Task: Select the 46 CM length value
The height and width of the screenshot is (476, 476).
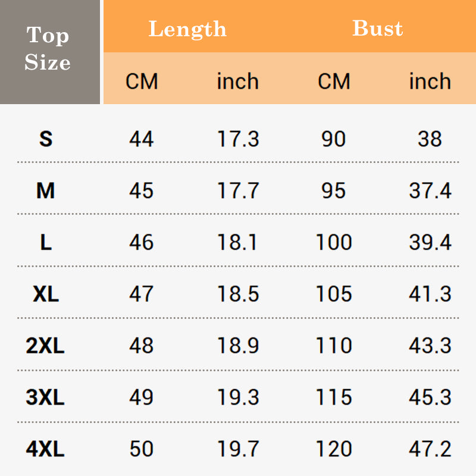Action: pos(142,242)
